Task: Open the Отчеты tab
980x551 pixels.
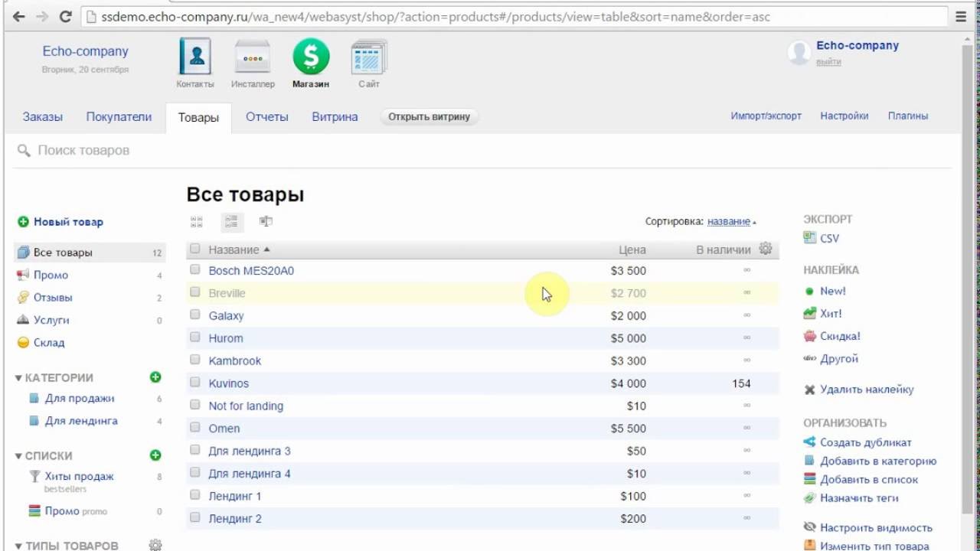Action: pos(267,117)
